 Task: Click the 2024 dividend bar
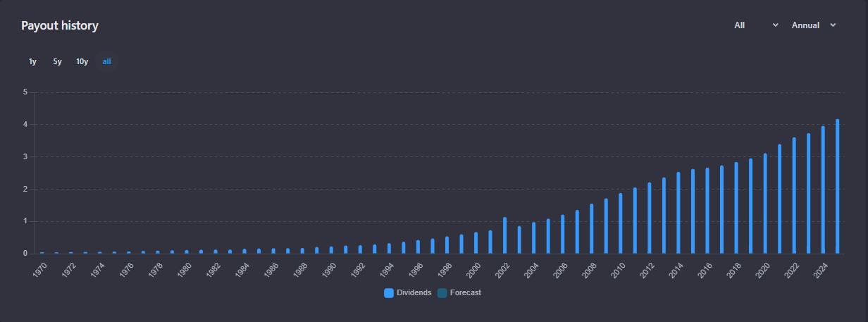pos(823,190)
